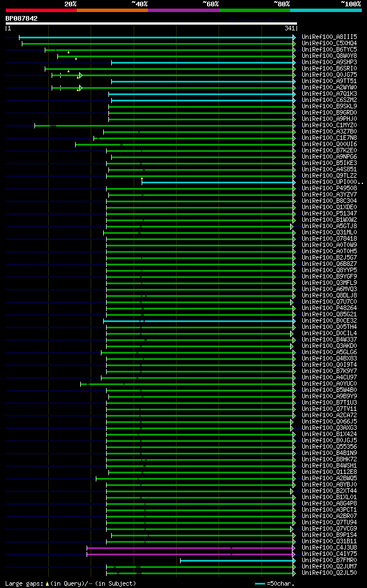Open hit UniRef100_C1E7N8
367x588 pixels.
(x=329, y=138)
